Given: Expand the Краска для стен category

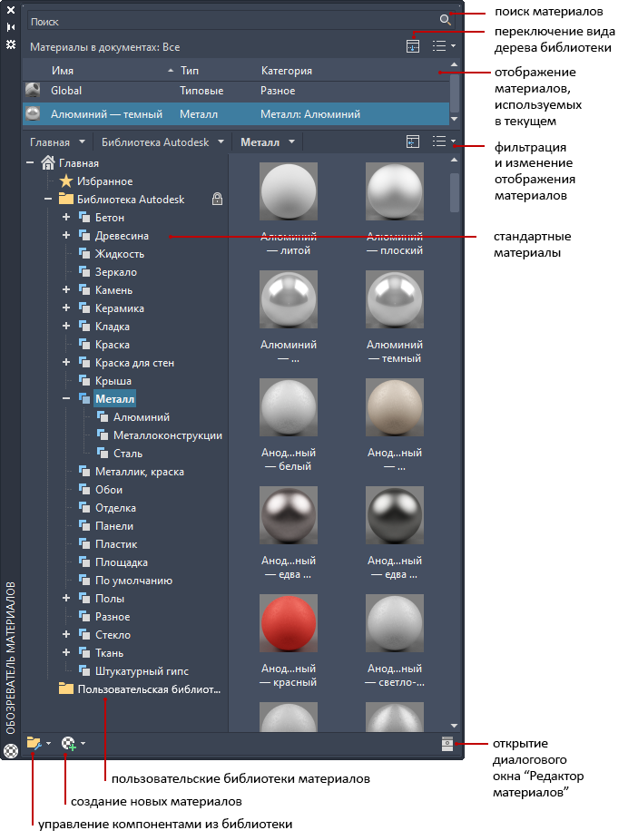Looking at the screenshot, I should (66, 362).
